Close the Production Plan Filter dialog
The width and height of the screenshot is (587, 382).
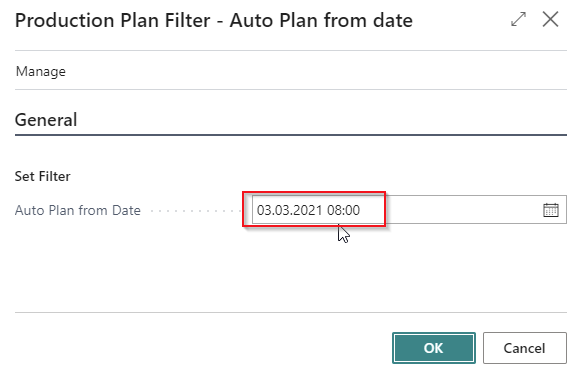point(550,19)
